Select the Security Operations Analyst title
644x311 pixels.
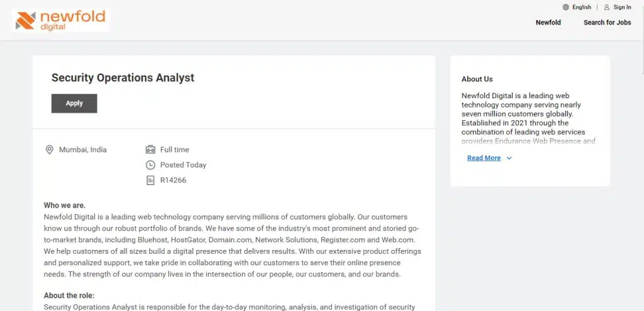[x=123, y=77]
